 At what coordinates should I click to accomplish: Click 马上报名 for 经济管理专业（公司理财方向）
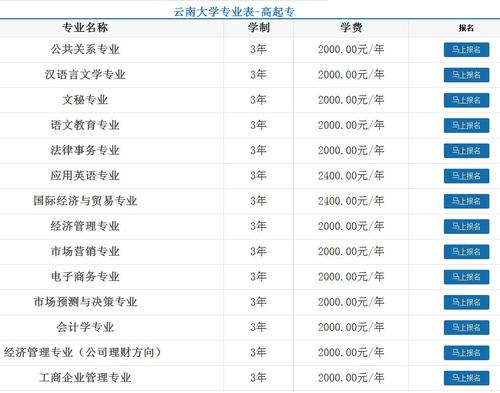(x=466, y=353)
